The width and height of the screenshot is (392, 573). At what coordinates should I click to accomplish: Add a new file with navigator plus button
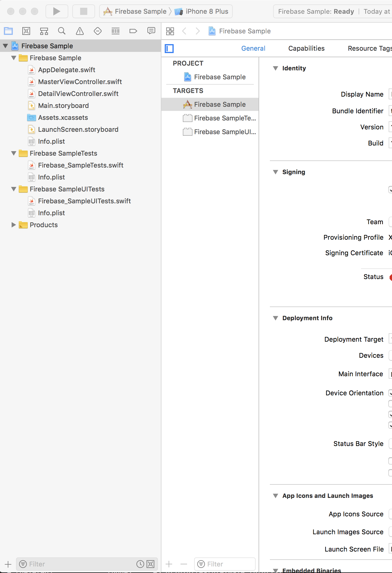8,564
